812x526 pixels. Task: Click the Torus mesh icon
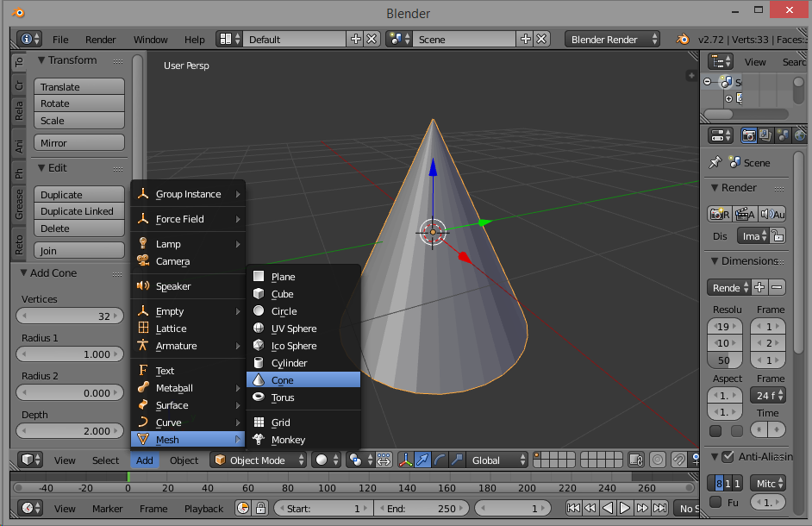tap(259, 398)
